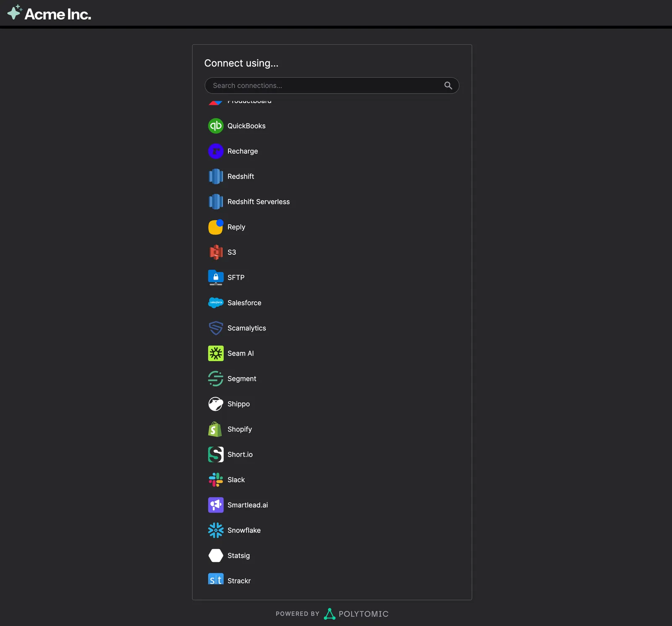
Task: Choose the Statsig hexagon icon
Action: [x=216, y=555]
